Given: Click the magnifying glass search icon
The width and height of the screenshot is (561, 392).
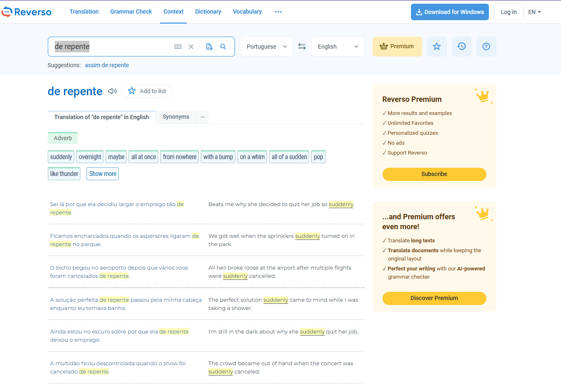Looking at the screenshot, I should tap(223, 47).
